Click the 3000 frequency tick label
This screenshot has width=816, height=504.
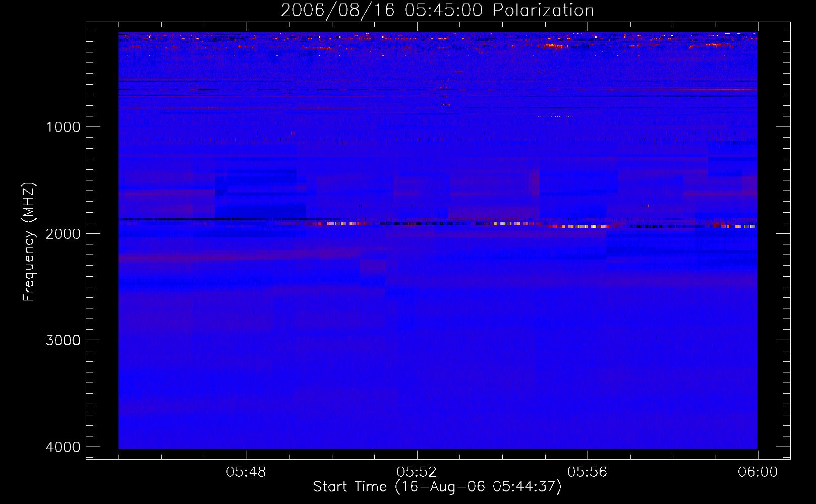(63, 340)
